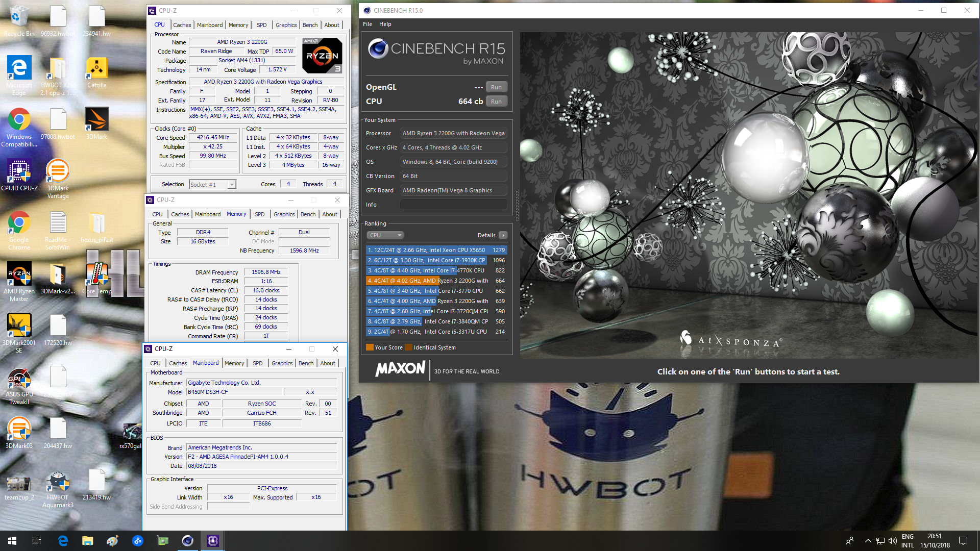Open the Windows Start menu
Screen dimensions: 980x551
point(12,541)
